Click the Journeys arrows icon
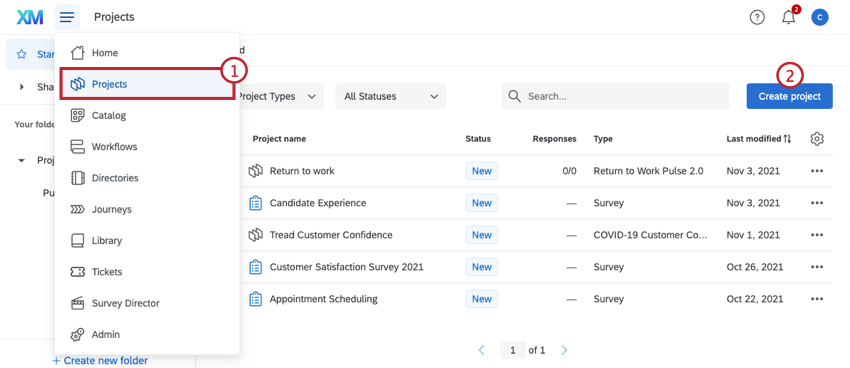 pos(78,209)
